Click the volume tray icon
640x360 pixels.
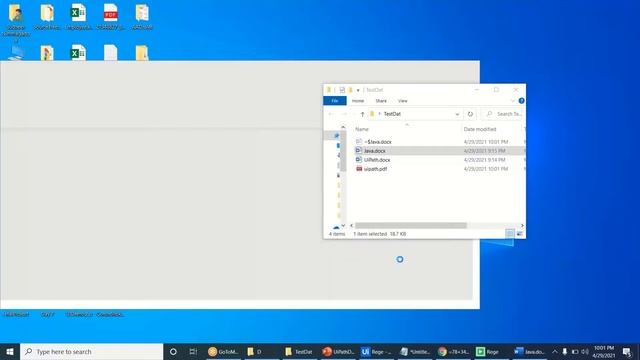[585, 351]
